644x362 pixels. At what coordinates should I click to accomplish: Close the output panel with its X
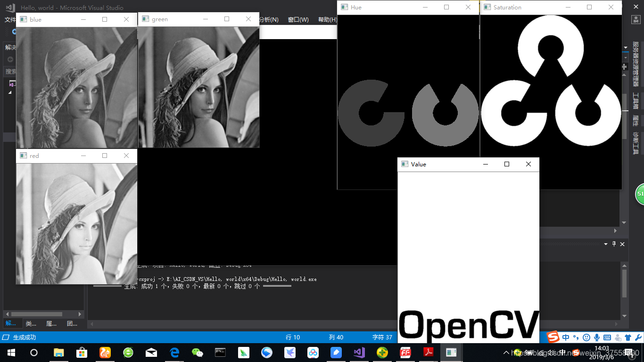[622, 244]
